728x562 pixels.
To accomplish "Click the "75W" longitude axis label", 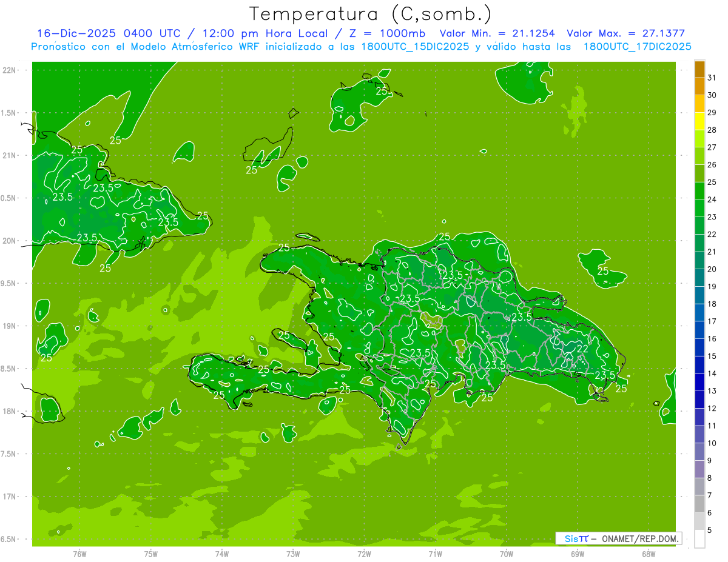I will 151,554.
